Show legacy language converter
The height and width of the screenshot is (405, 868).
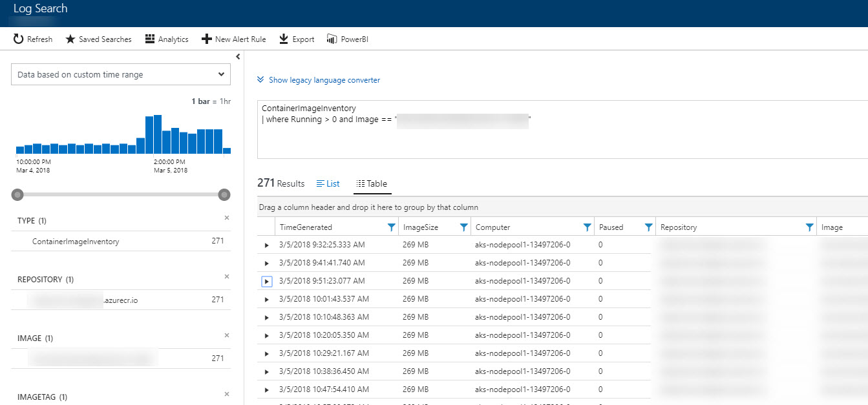pyautogui.click(x=319, y=79)
